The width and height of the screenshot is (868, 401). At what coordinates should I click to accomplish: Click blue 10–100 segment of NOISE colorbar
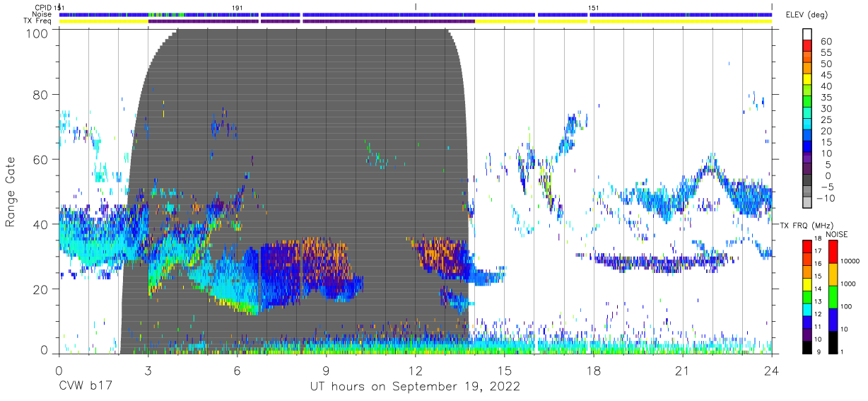tap(833, 319)
